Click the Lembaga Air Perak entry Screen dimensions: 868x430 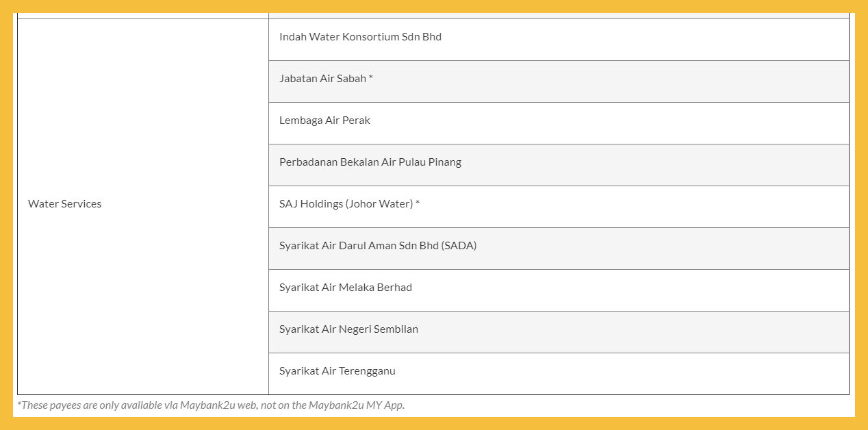[324, 121]
